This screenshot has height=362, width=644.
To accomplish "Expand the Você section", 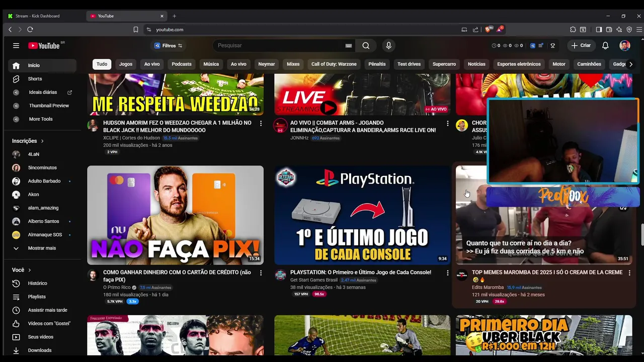I will (x=22, y=270).
